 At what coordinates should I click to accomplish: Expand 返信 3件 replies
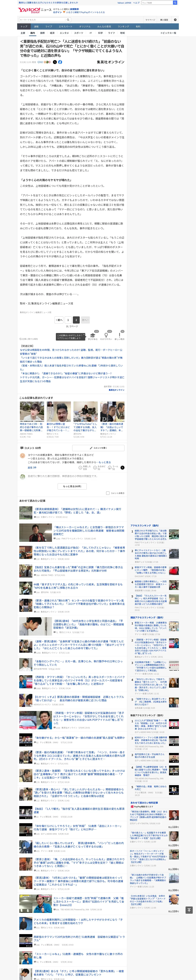click(x=32, y=468)
